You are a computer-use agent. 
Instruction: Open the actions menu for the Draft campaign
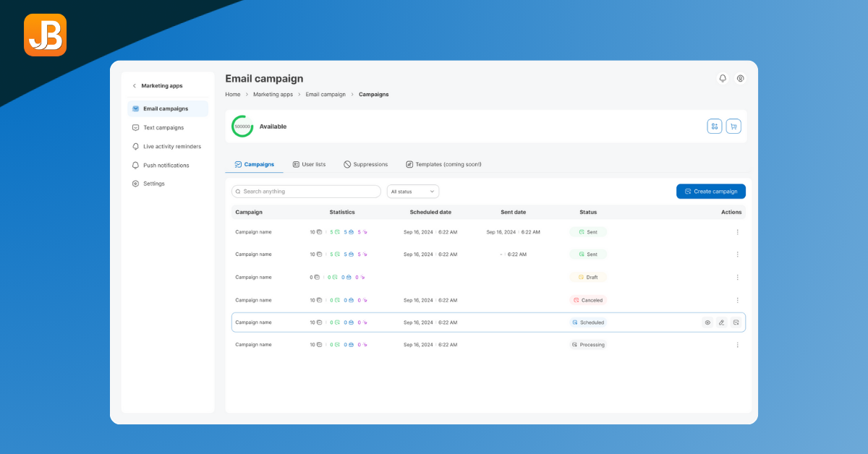coord(737,278)
